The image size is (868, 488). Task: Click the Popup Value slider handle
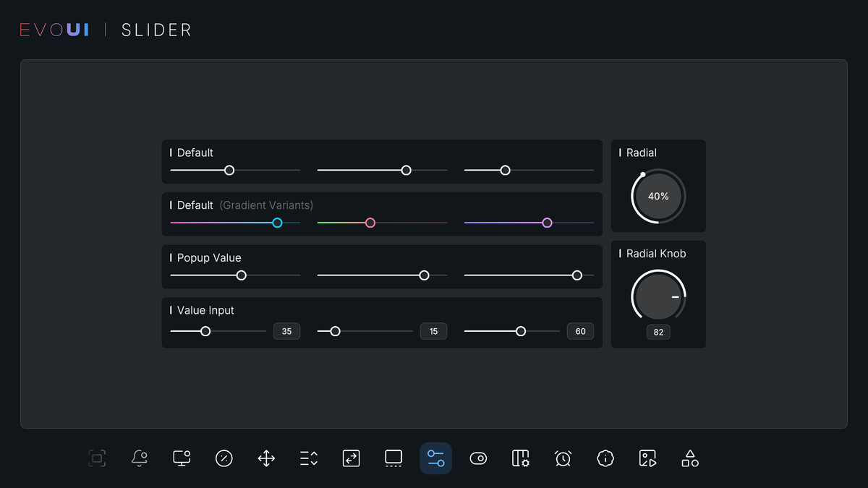(242, 275)
